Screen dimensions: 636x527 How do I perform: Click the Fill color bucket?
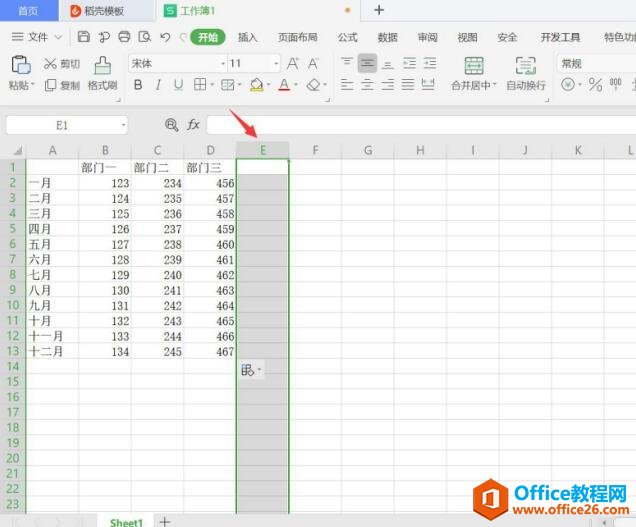[256, 84]
